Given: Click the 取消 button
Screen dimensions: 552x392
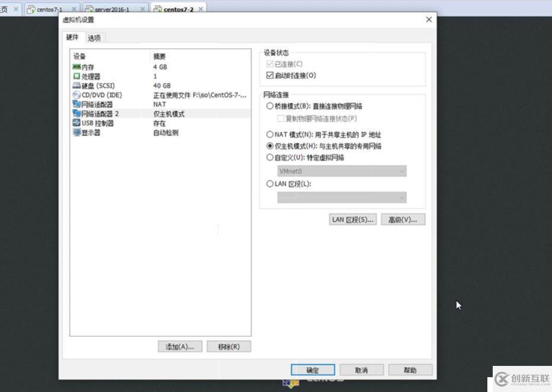Looking at the screenshot, I should (x=361, y=370).
